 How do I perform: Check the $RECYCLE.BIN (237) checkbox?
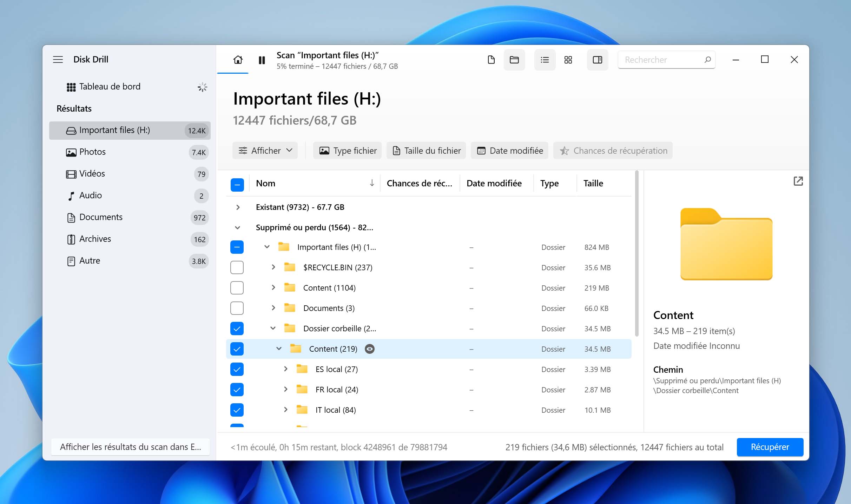click(237, 267)
